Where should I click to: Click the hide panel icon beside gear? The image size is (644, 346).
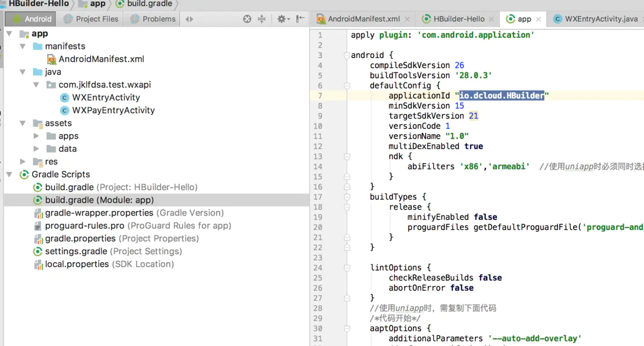coord(300,19)
